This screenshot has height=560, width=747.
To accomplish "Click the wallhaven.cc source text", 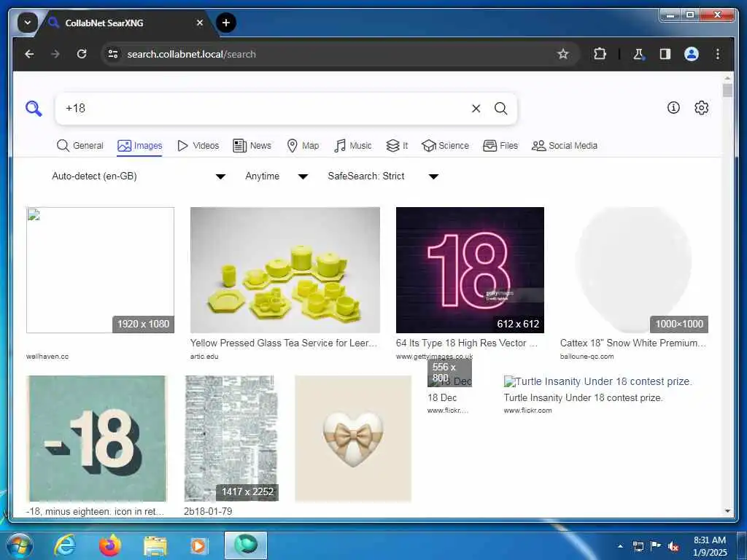I will point(47,356).
